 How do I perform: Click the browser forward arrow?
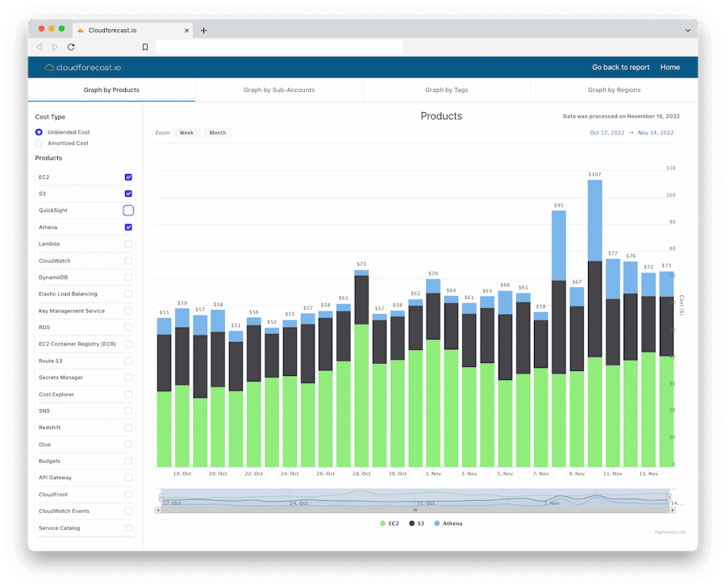[x=55, y=47]
